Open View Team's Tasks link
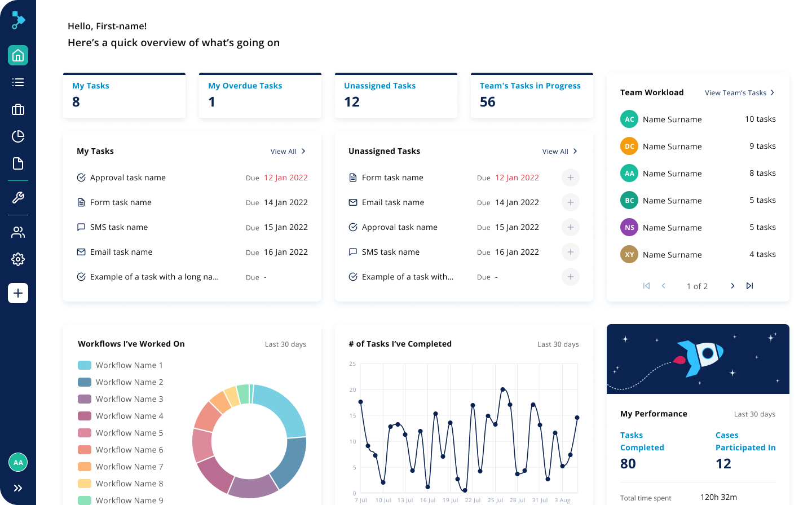This screenshot has height=505, width=812. pyautogui.click(x=739, y=93)
